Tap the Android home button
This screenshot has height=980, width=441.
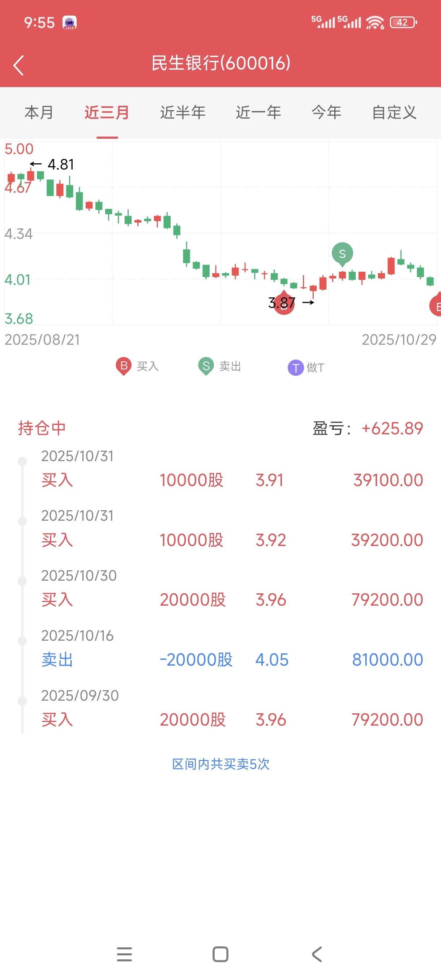point(220,954)
